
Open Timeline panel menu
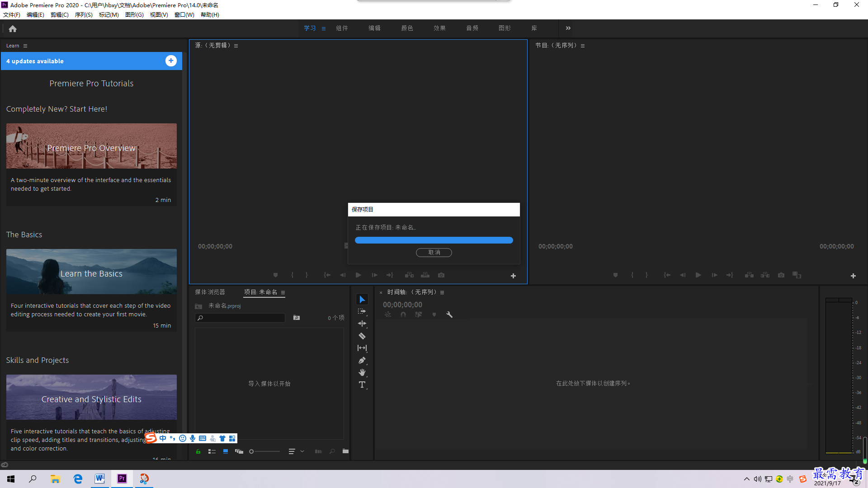pyautogui.click(x=442, y=292)
